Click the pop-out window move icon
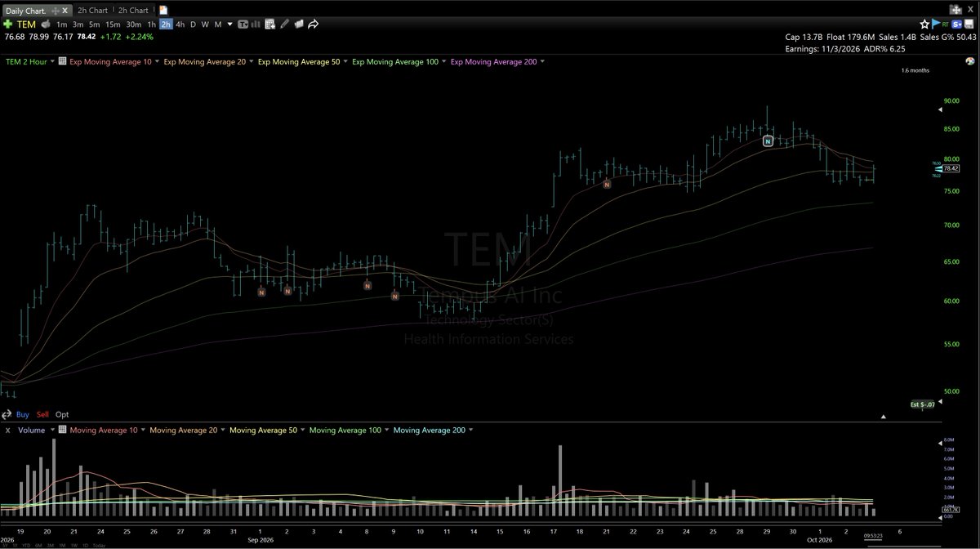Viewport: 980px width, 549px height. (x=956, y=10)
